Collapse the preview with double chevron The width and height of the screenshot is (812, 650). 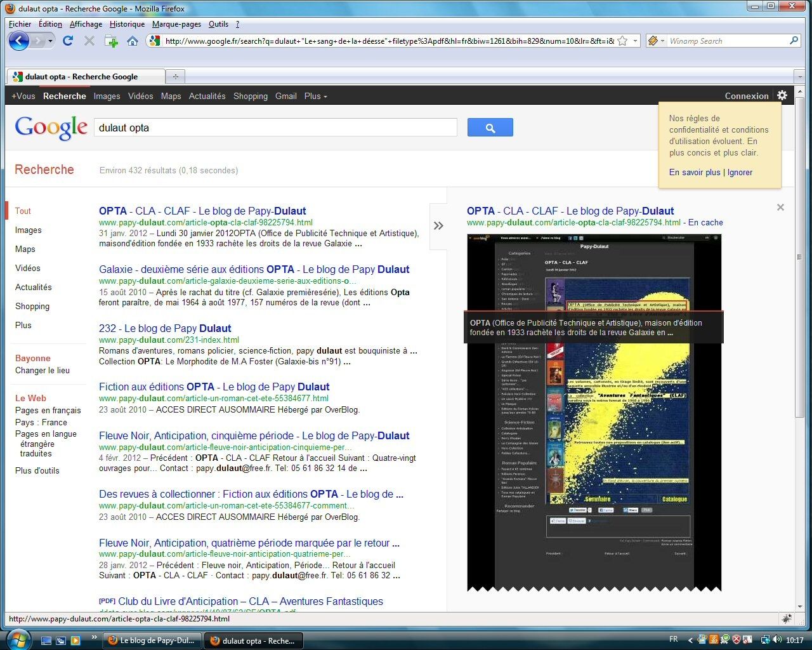438,225
